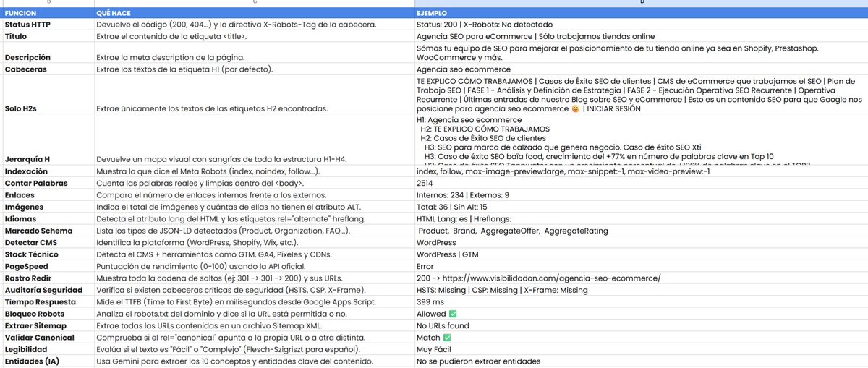
Task: Select the 'Total: 36 | Sin Alt: 15' cell
Action: (x=641, y=207)
